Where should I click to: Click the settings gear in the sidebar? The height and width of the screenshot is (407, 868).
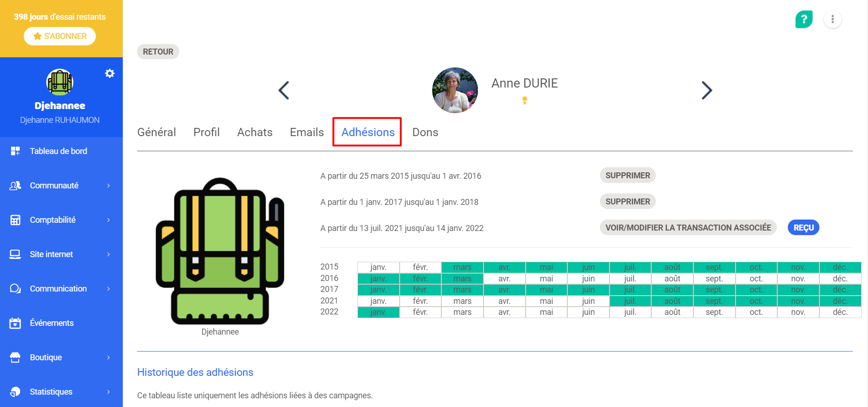point(110,73)
